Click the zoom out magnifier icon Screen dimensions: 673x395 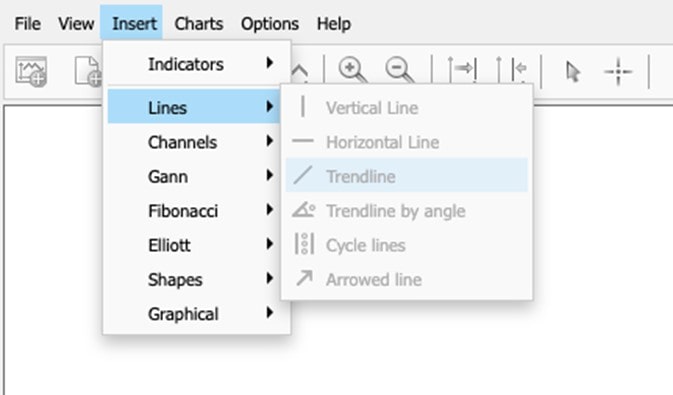pos(400,70)
